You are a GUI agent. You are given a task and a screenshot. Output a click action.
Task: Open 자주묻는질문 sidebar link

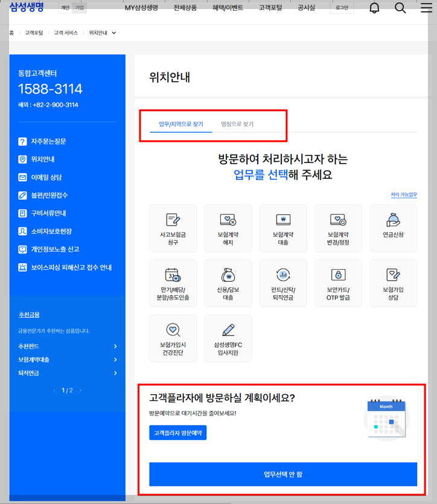(x=48, y=141)
